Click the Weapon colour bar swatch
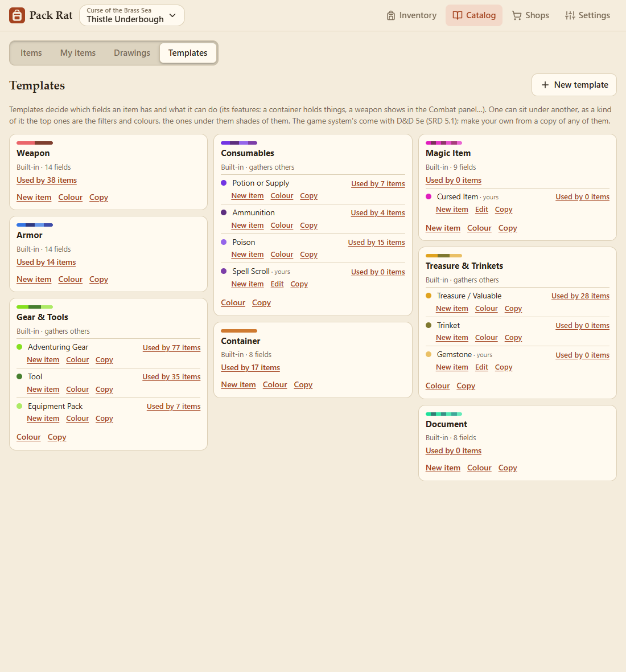This screenshot has width=626, height=672. point(35,143)
